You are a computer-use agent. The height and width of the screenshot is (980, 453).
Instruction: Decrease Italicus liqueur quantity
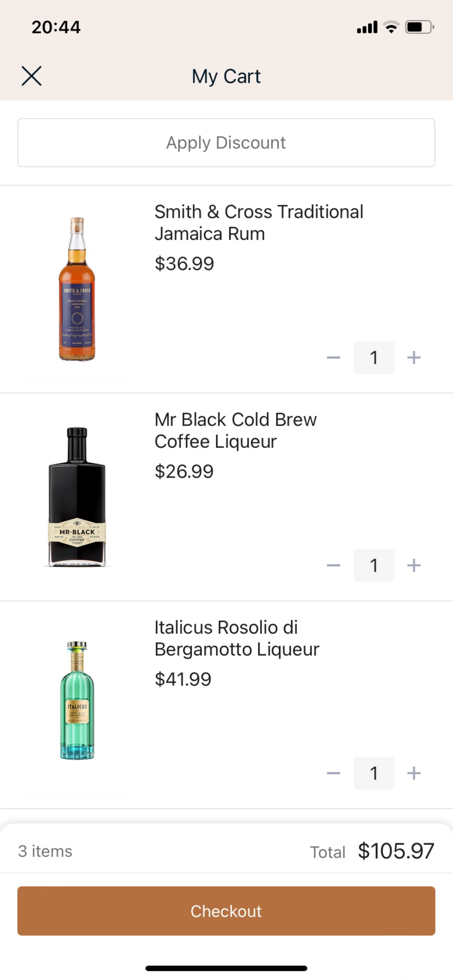pos(333,773)
